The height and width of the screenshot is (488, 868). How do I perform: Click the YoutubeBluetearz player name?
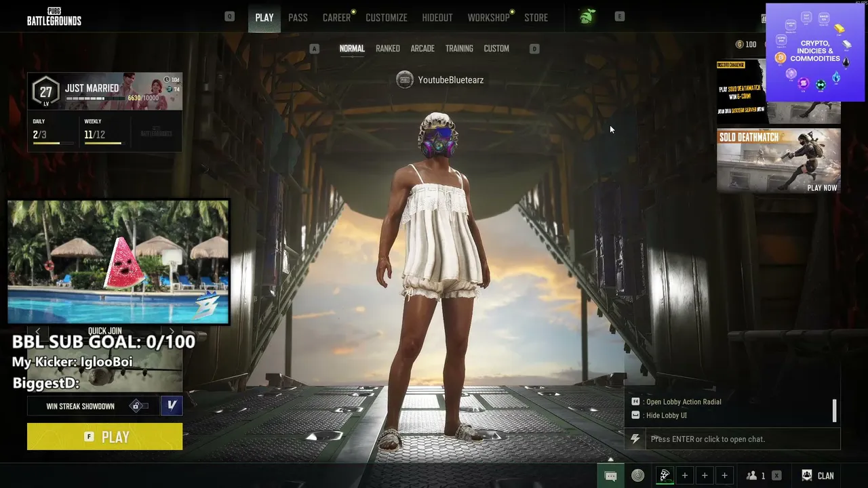pos(451,80)
